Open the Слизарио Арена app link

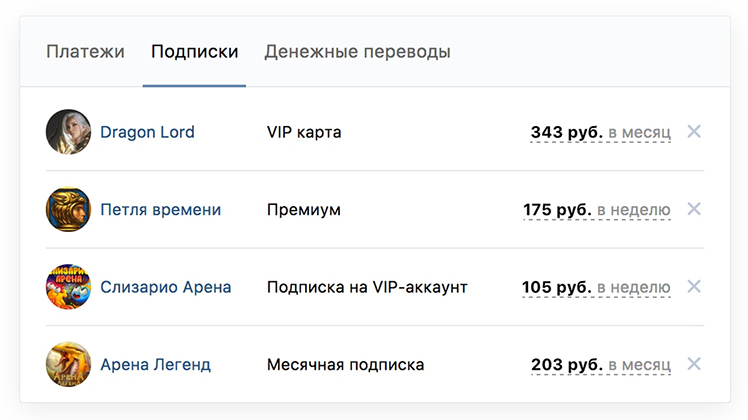[166, 287]
